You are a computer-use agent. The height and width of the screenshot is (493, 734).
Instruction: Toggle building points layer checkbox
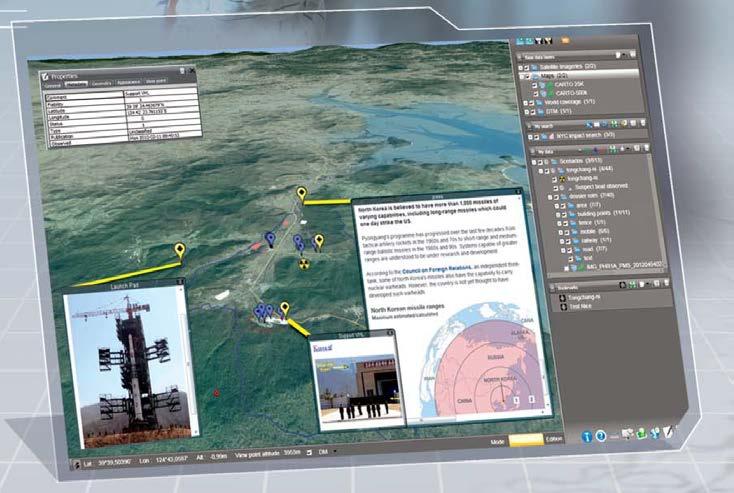[x=564, y=214]
